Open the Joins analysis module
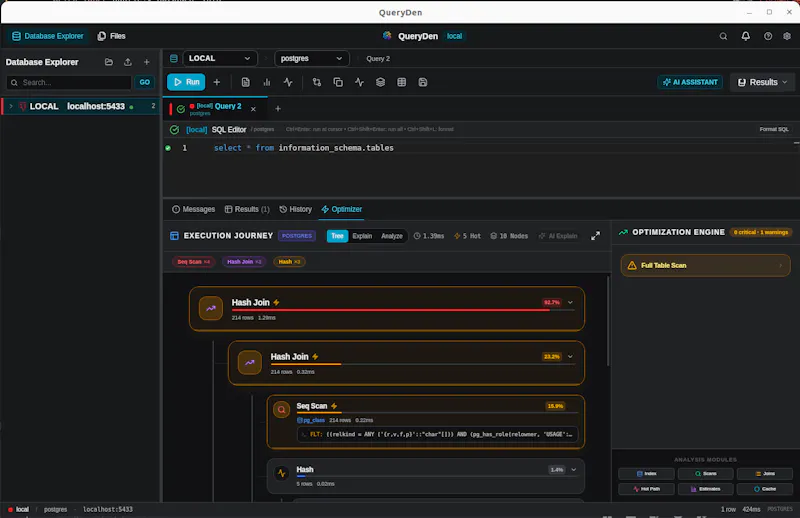800x518 pixels. click(x=765, y=474)
